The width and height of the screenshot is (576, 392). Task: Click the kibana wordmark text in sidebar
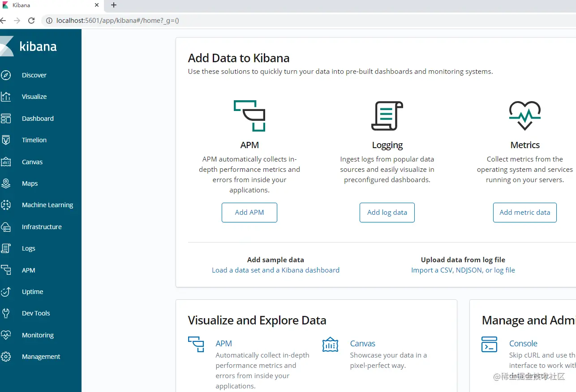(x=39, y=47)
